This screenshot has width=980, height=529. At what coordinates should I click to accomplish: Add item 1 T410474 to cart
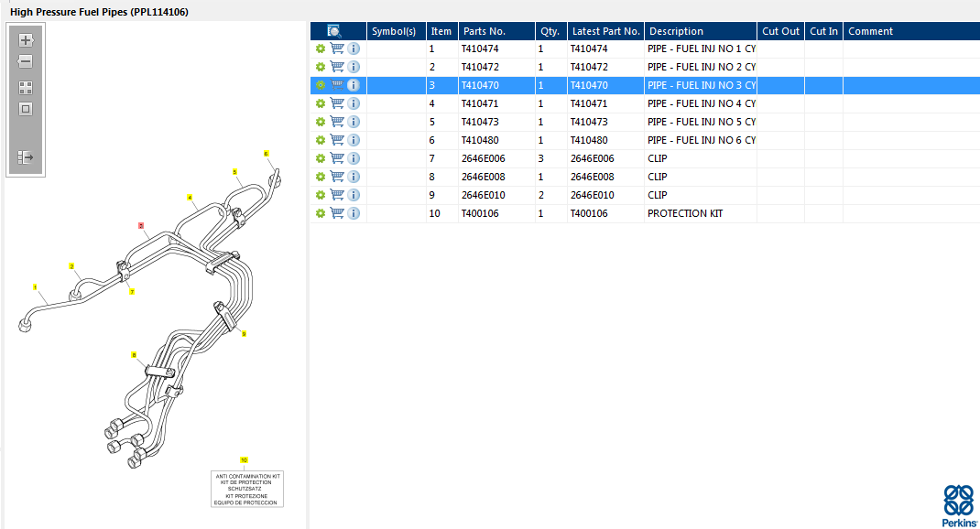pyautogui.click(x=337, y=49)
